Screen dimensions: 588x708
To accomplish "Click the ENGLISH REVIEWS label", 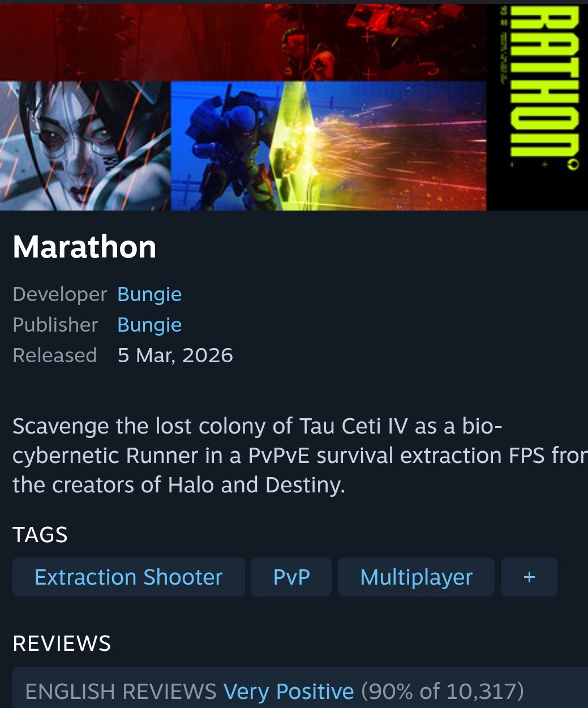I will [121, 692].
